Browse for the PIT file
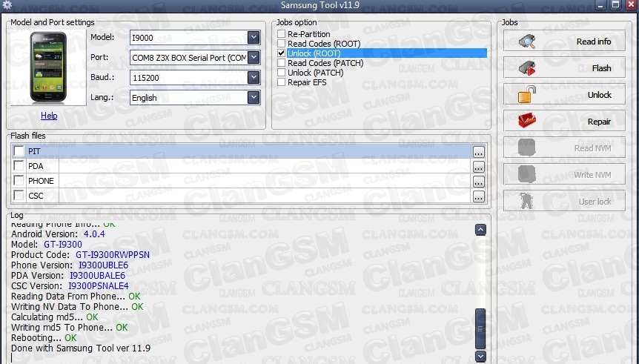The width and height of the screenshot is (639, 364). (x=478, y=152)
